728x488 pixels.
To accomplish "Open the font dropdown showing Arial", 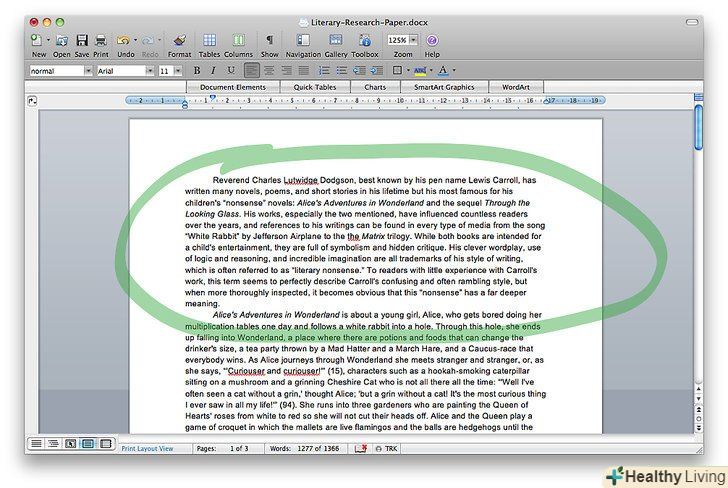I will pos(150,71).
